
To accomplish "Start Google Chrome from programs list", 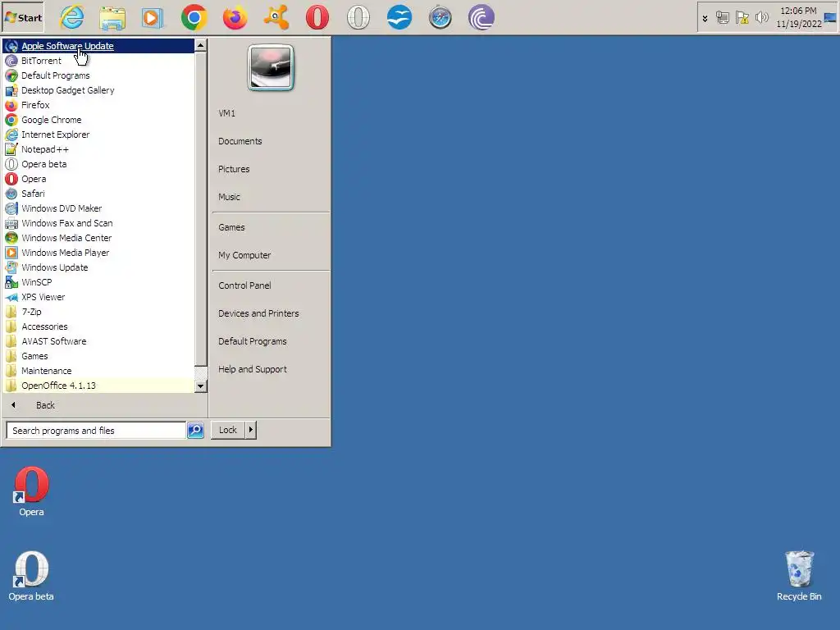I will click(98, 120).
